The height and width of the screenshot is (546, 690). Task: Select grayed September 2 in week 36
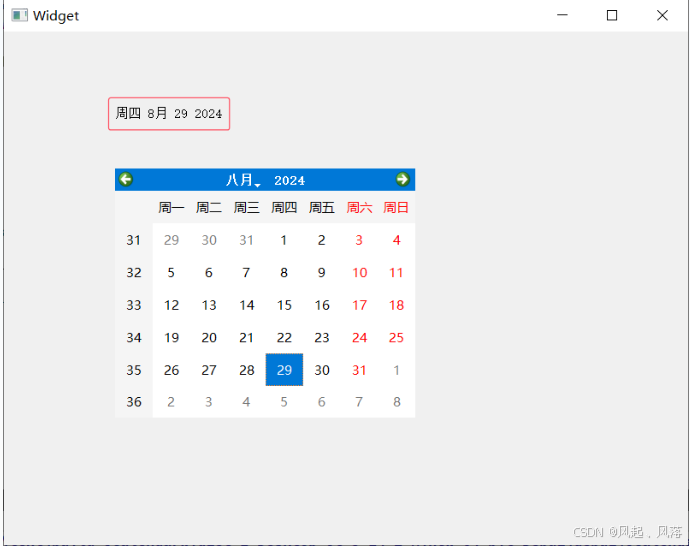[171, 402]
